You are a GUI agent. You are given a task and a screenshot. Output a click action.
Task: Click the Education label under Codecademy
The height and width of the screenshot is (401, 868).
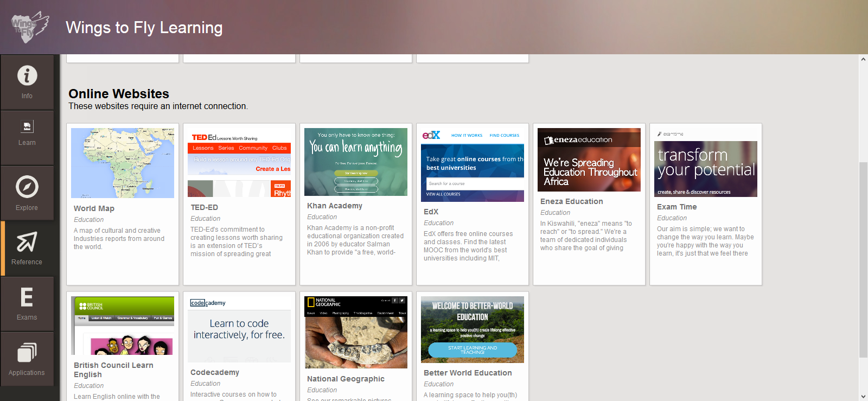[205, 384]
